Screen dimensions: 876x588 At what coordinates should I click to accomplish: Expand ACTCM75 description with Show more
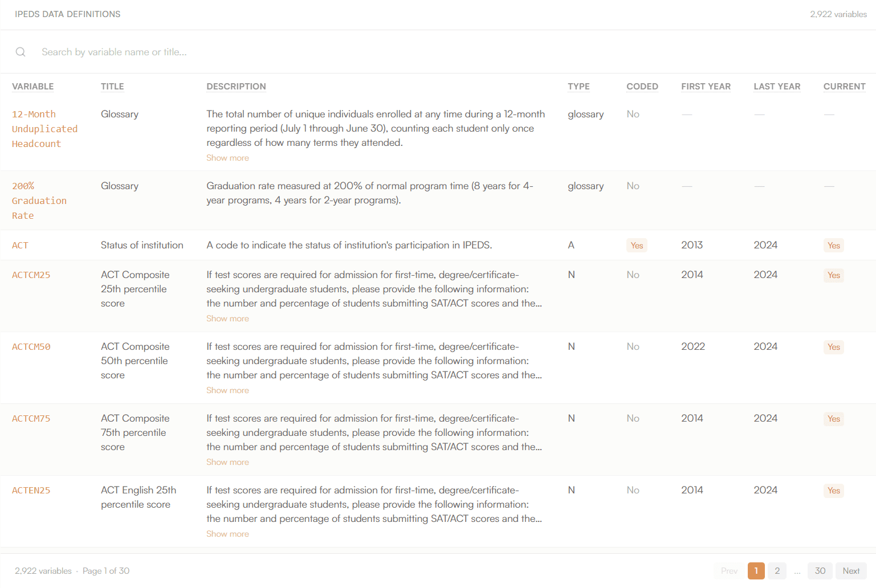pyautogui.click(x=227, y=462)
